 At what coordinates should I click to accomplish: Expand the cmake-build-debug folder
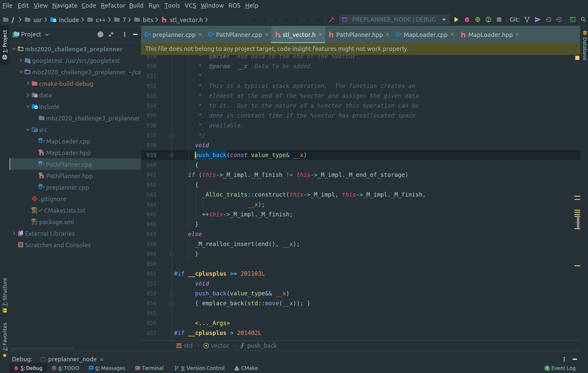[28, 84]
